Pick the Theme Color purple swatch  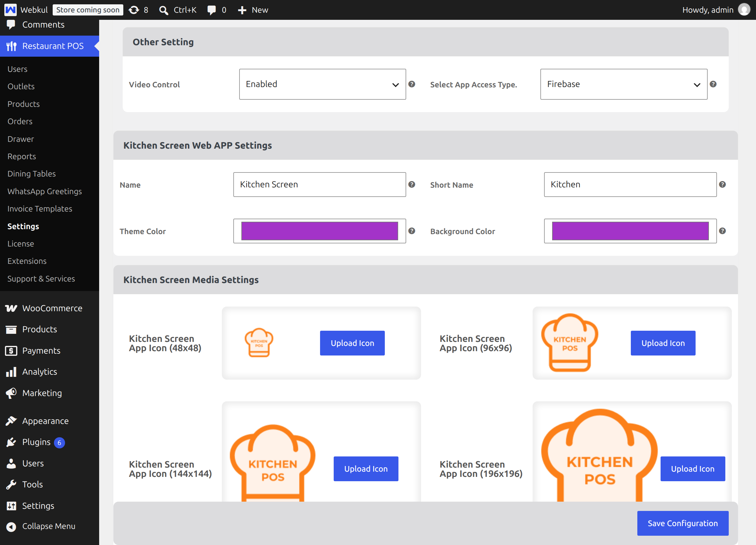click(x=319, y=231)
